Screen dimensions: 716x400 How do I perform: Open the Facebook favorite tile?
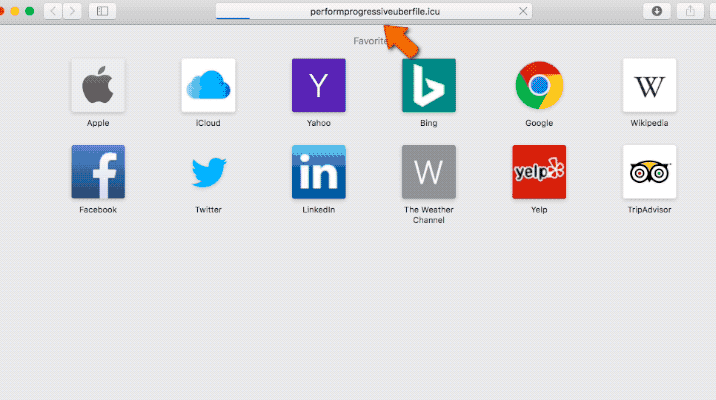98,172
